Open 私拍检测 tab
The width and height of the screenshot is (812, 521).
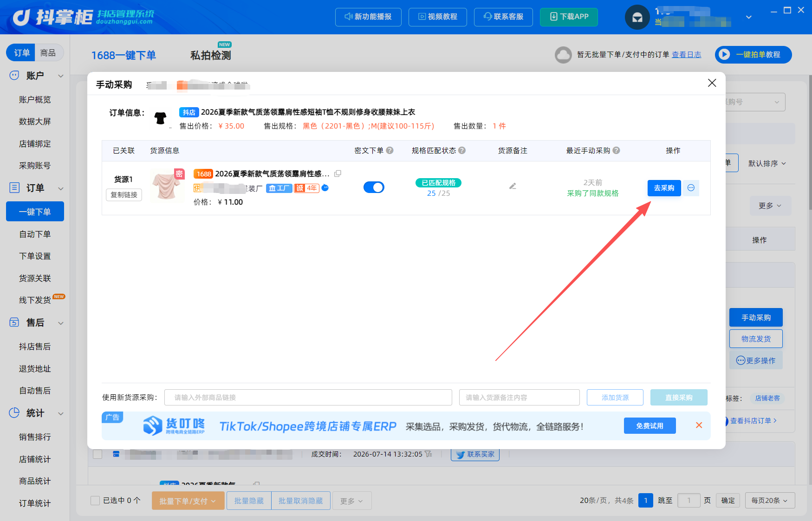[211, 55]
